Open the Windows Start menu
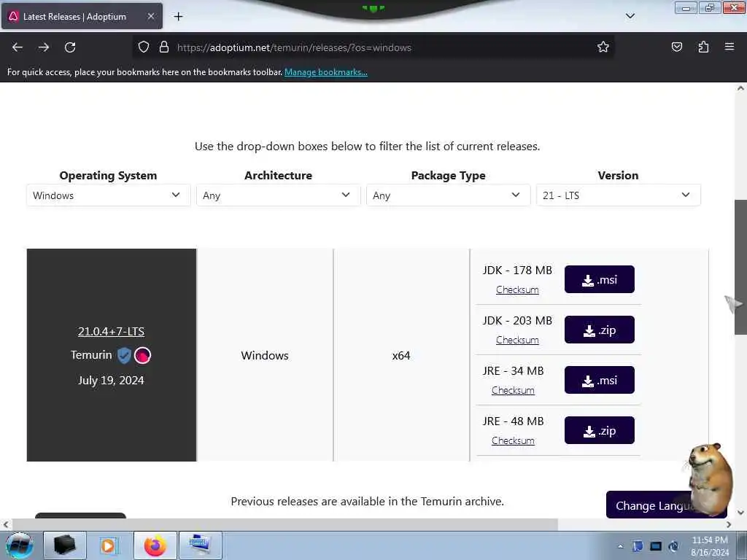This screenshot has width=747, height=560. (19, 545)
